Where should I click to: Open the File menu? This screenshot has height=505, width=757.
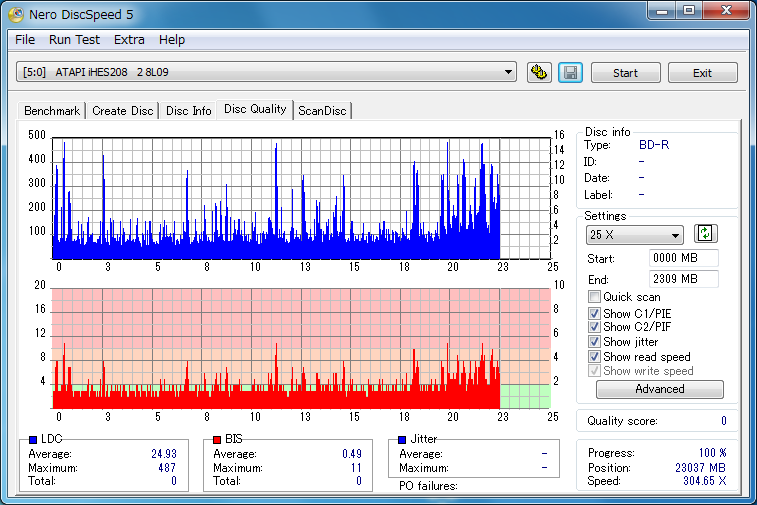[x=25, y=40]
